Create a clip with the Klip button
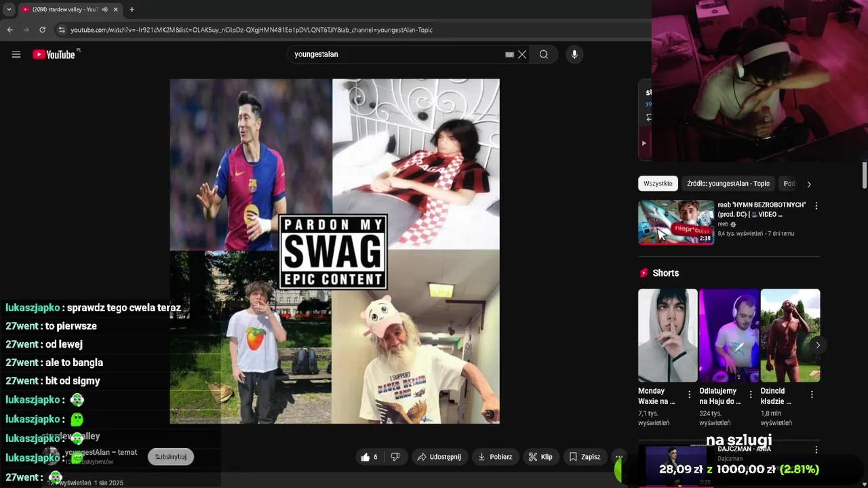868x488 pixels. 540,457
